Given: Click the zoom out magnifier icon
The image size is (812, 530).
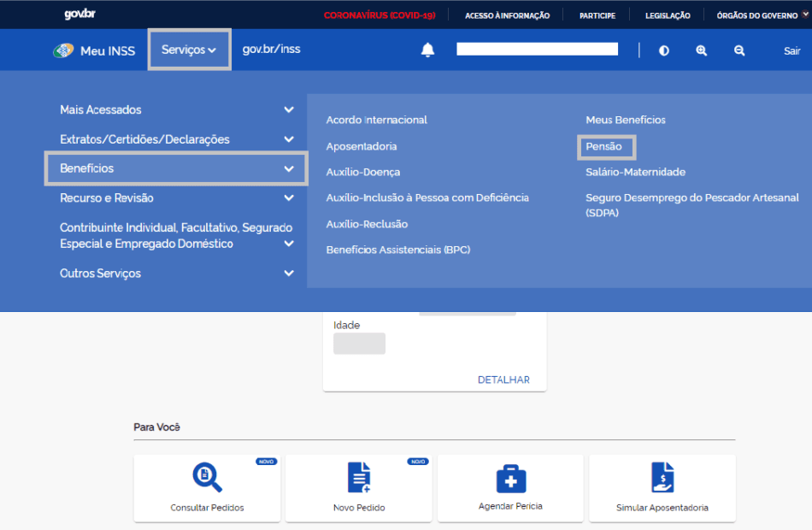Looking at the screenshot, I should 739,50.
